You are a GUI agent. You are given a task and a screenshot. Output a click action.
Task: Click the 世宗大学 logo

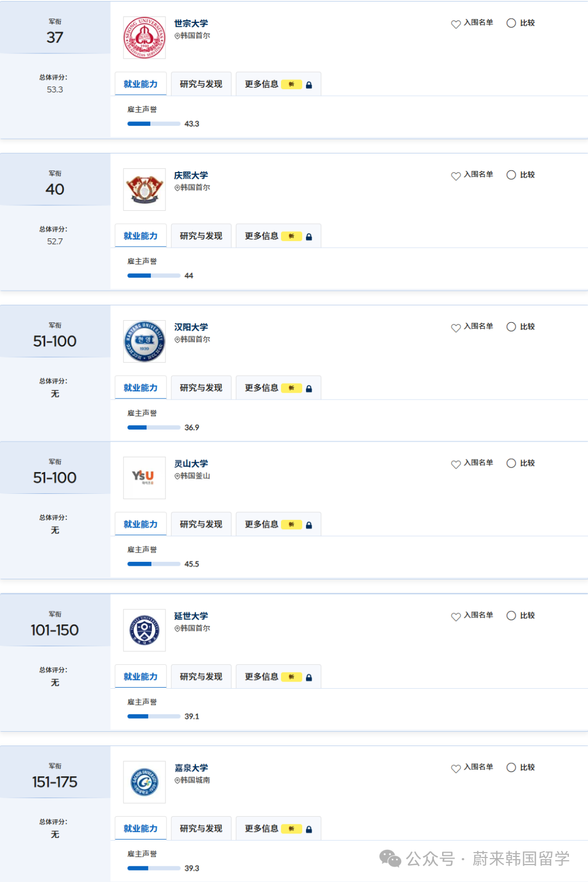[144, 38]
